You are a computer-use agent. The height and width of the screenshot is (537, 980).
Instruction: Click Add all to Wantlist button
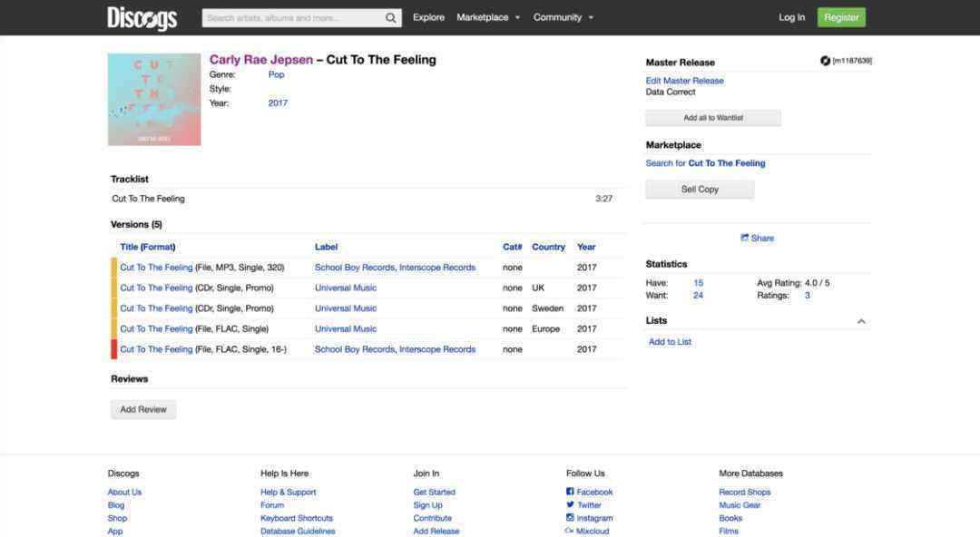coord(712,118)
